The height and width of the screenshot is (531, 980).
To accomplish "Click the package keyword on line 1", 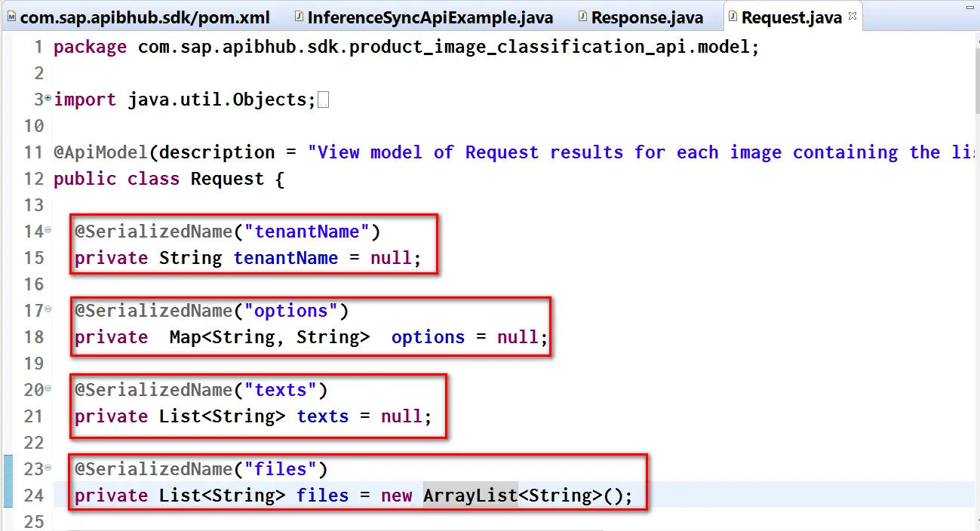I will point(90,48).
